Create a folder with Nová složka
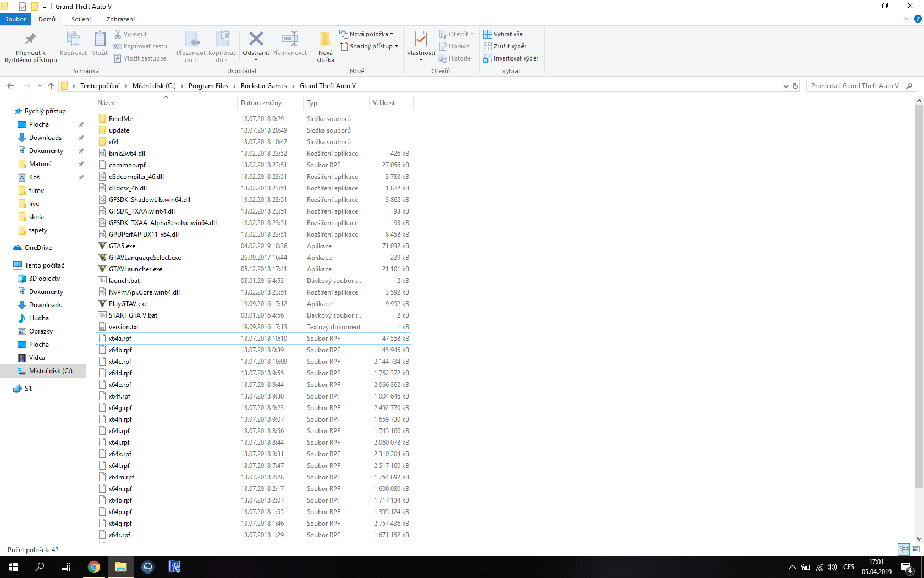 [326, 47]
